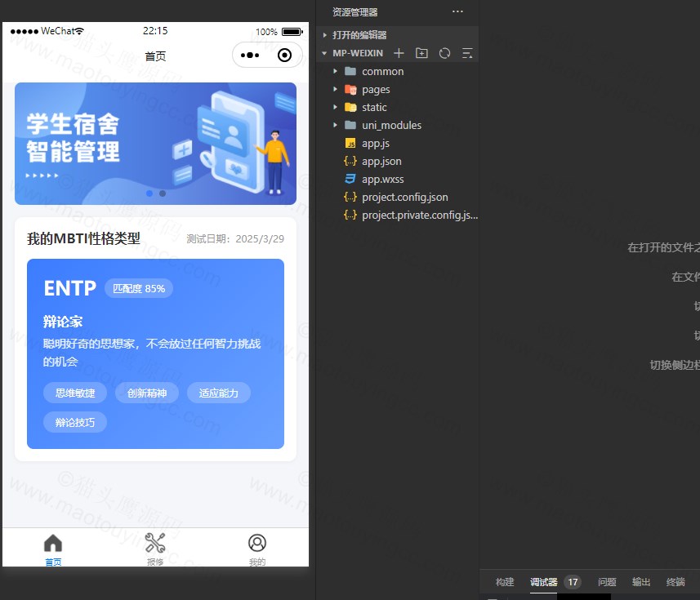
Task: Click the 资源管理器 panel title
Action: pyautogui.click(x=355, y=12)
